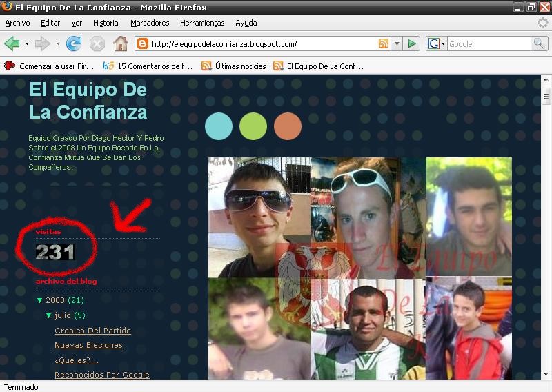The image size is (552, 392).
Task: Open the Back history dropdown arrow
Action: (27, 44)
